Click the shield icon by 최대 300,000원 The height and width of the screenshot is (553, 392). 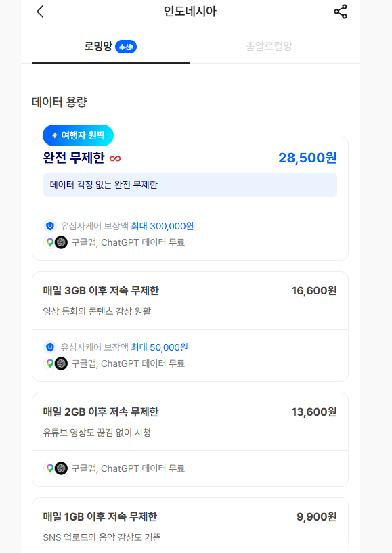pos(50,225)
